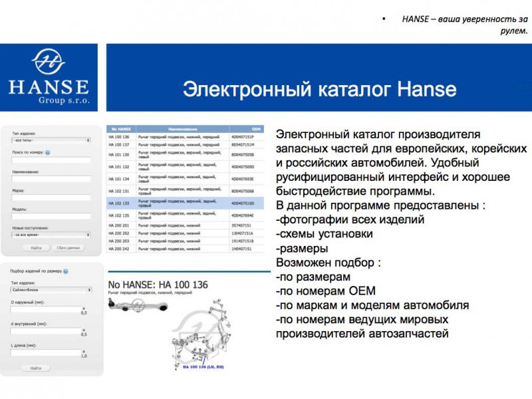
Task: Click the Сброс данных button
Action: pos(68,248)
